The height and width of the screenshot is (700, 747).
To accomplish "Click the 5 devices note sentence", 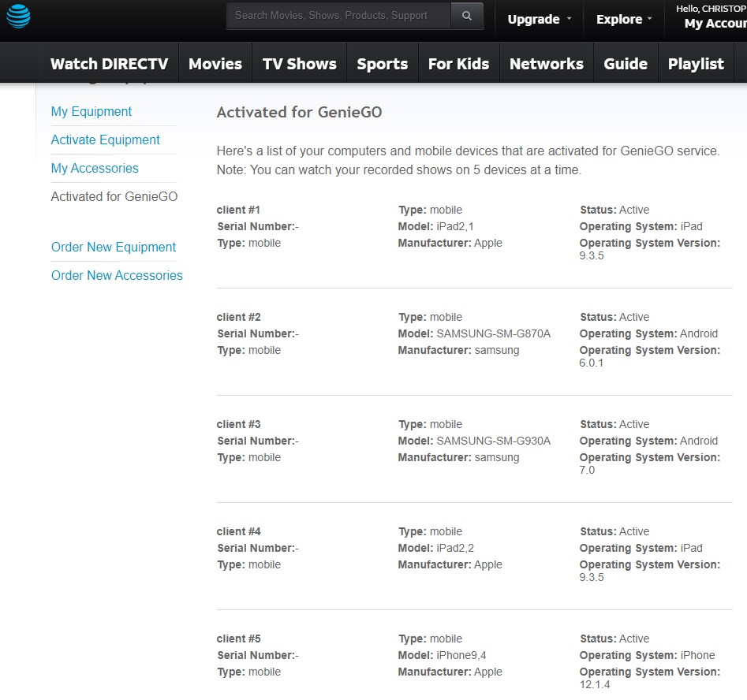I will [x=399, y=170].
